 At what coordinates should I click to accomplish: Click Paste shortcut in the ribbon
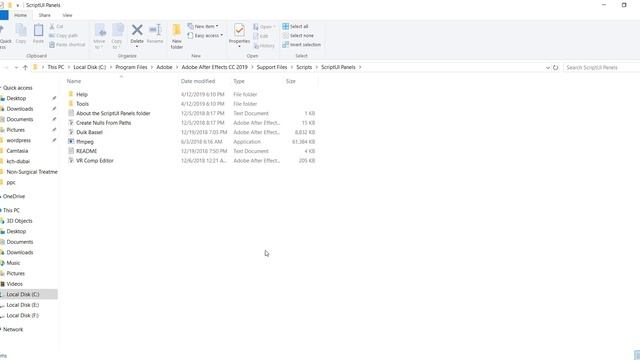coord(67,44)
